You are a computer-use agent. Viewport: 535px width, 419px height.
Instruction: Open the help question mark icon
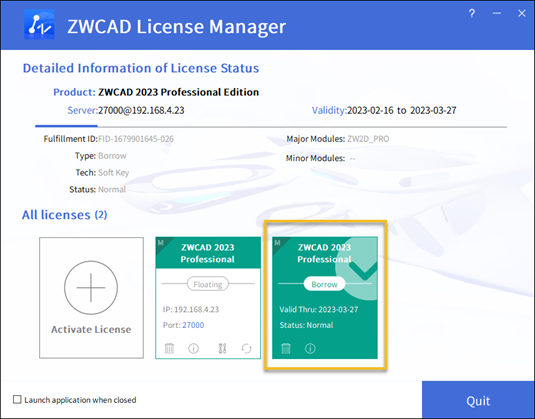click(472, 14)
